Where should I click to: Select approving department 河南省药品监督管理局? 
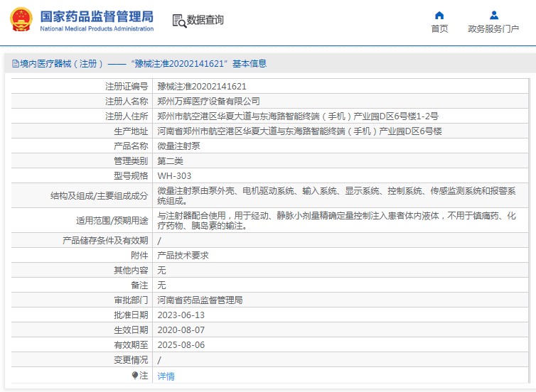point(200,300)
